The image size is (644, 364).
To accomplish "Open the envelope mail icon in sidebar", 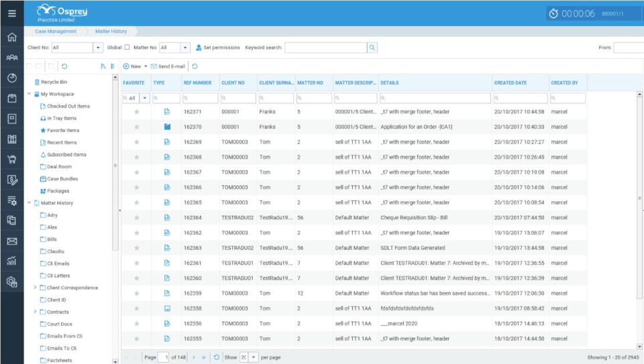I will (11, 241).
